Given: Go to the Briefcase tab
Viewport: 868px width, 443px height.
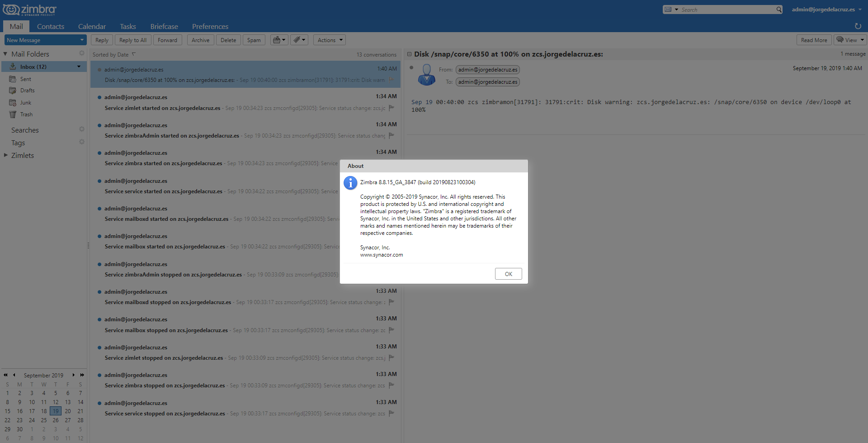Looking at the screenshot, I should 164,26.
